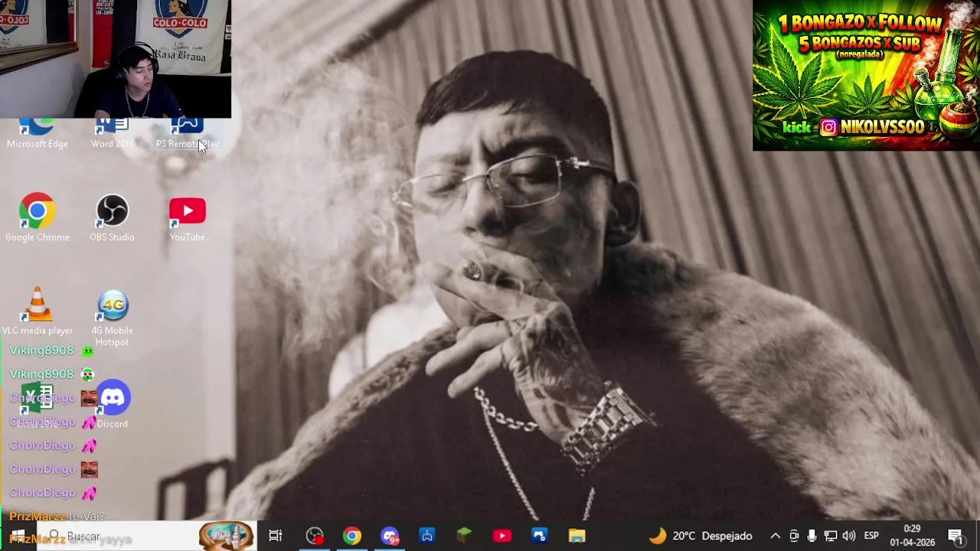Select the VLC media player desktop icon
The image size is (980, 551).
37,311
